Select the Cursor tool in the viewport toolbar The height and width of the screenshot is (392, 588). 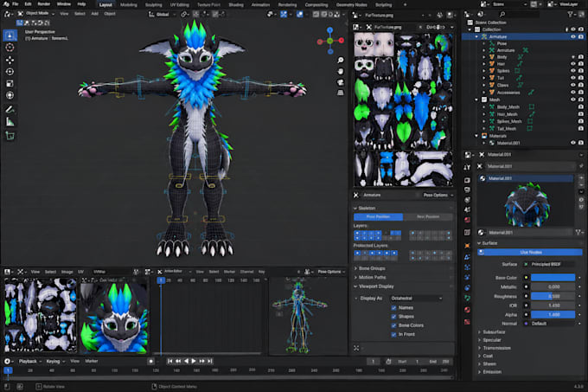pyautogui.click(x=10, y=48)
